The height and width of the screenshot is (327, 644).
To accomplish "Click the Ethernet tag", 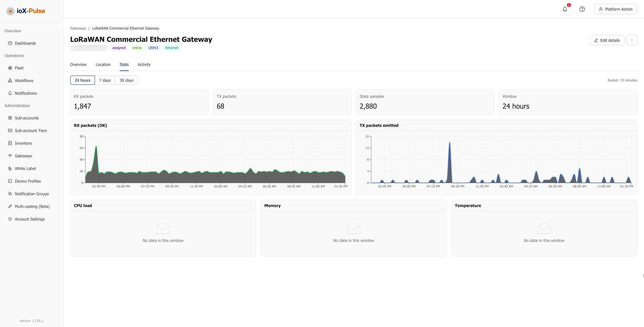I will click(172, 48).
